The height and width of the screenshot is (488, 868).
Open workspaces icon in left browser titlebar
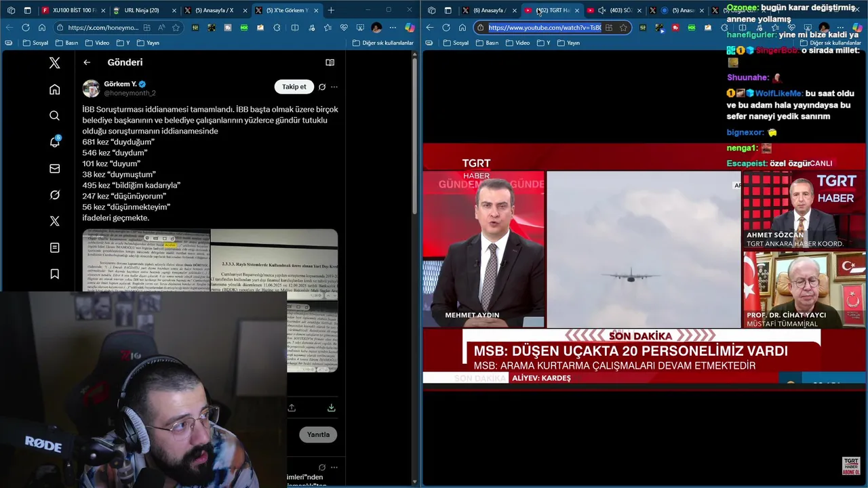[11, 10]
